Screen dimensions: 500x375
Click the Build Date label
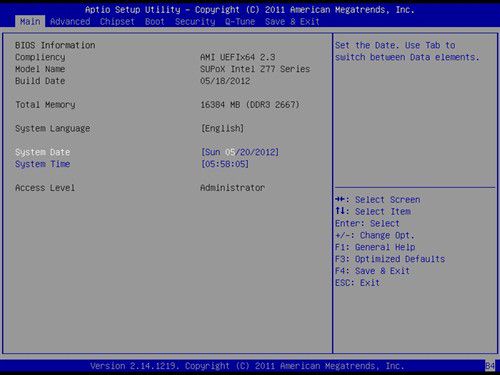(40, 81)
